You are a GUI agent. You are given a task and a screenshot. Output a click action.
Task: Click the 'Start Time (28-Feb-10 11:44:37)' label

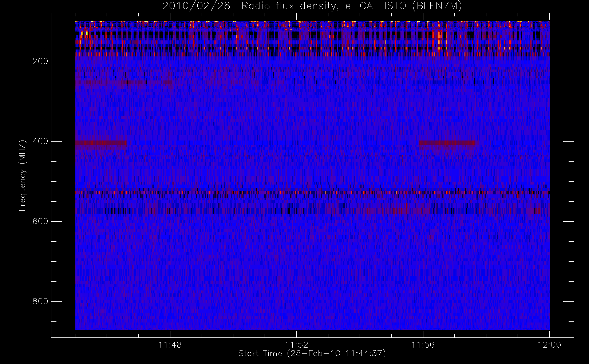click(312, 353)
